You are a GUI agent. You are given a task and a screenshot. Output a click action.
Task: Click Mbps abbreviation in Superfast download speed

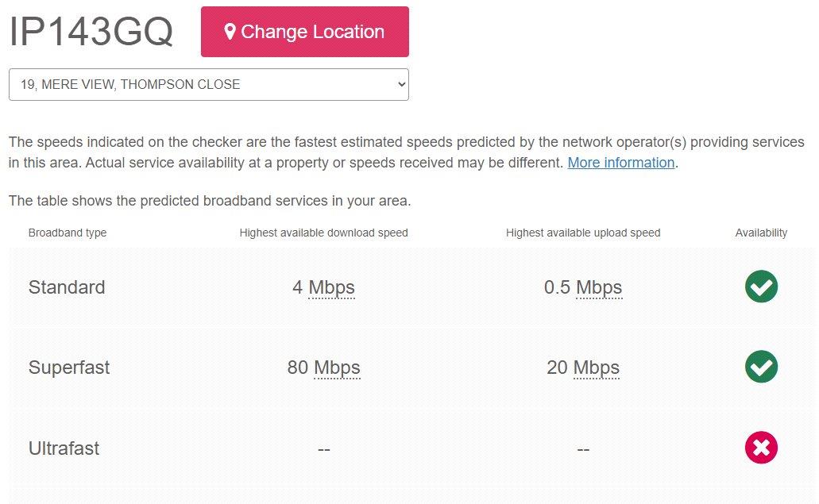(337, 367)
